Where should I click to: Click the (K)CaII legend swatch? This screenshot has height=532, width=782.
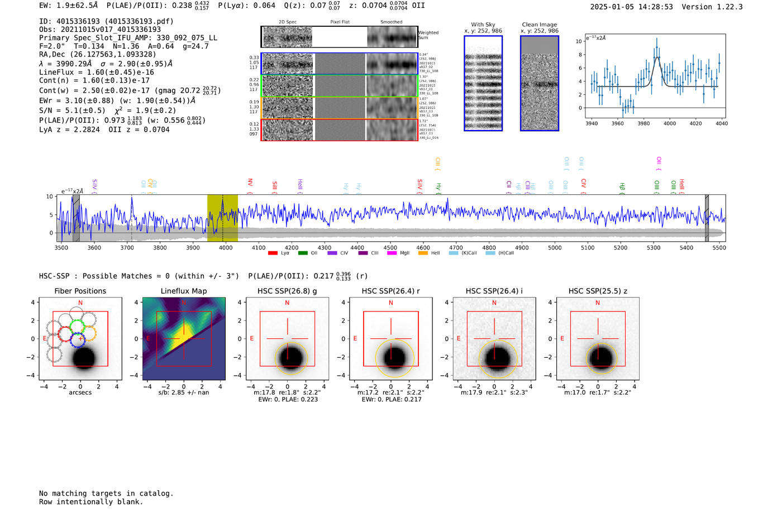454,253
